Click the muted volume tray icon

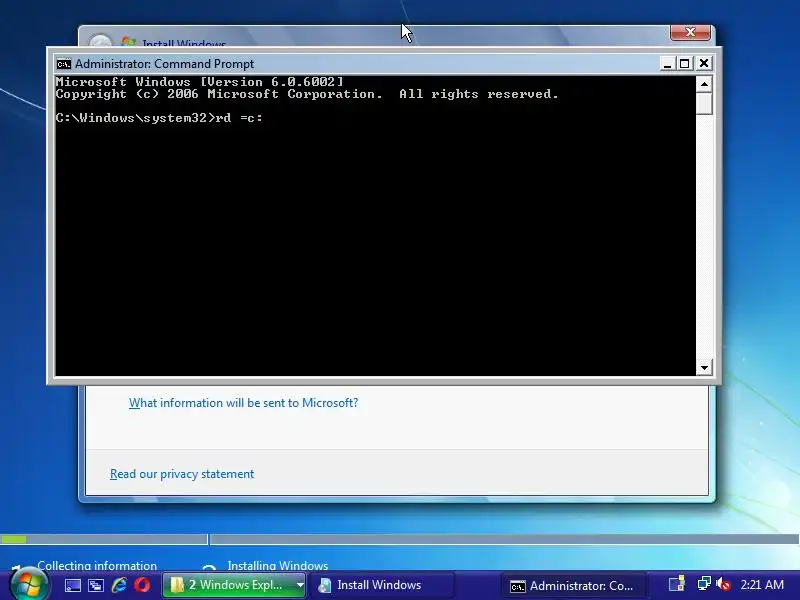[723, 584]
